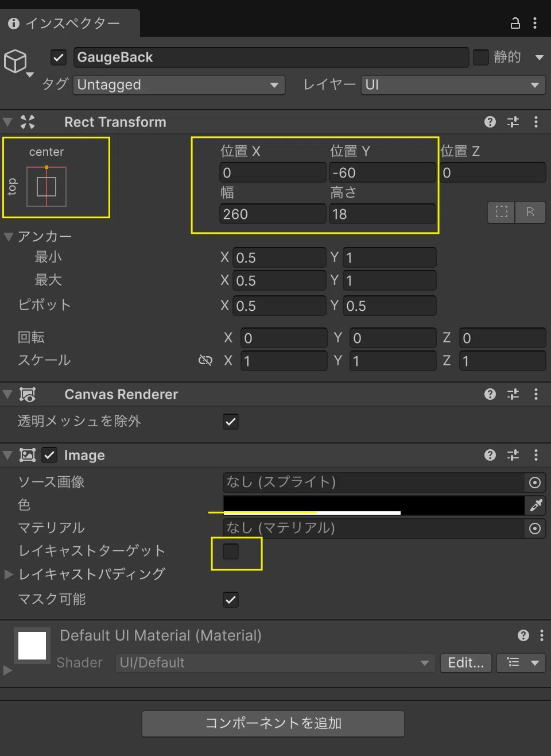Edit the GaugeBack name field
Screen dimensions: 551x756
[x=271, y=57]
